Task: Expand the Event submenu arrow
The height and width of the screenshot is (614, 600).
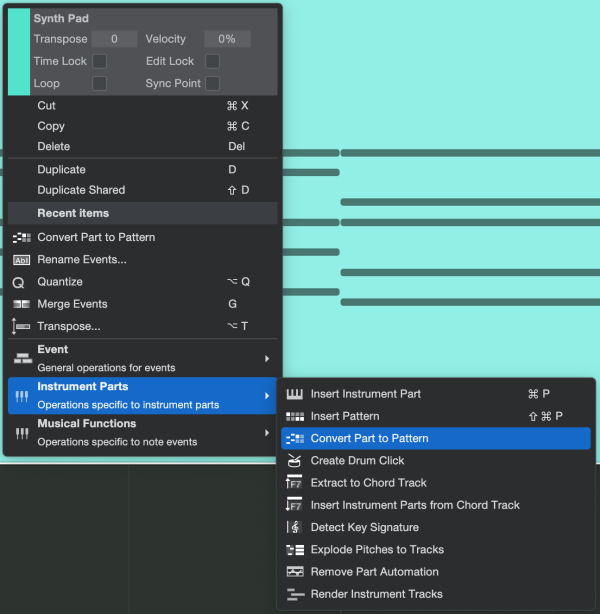Action: tap(267, 359)
